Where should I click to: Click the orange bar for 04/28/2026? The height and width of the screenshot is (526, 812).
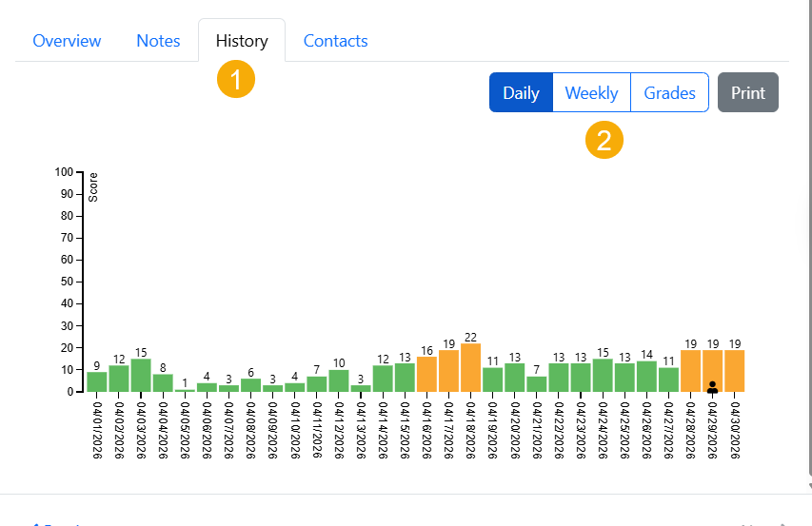(x=690, y=371)
